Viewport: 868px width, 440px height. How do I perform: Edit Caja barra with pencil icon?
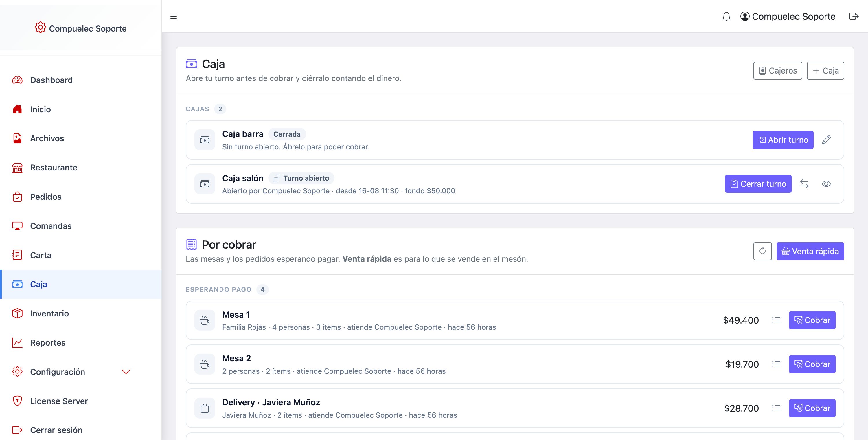pyautogui.click(x=826, y=140)
